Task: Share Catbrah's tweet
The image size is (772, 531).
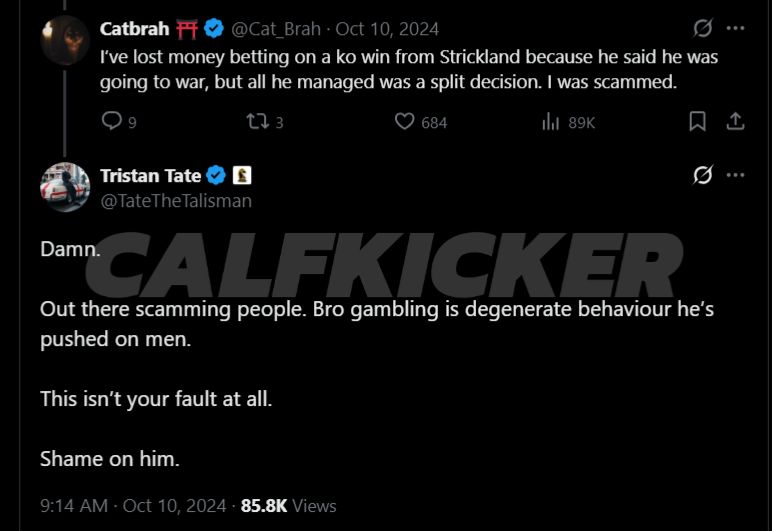Action: coord(735,121)
